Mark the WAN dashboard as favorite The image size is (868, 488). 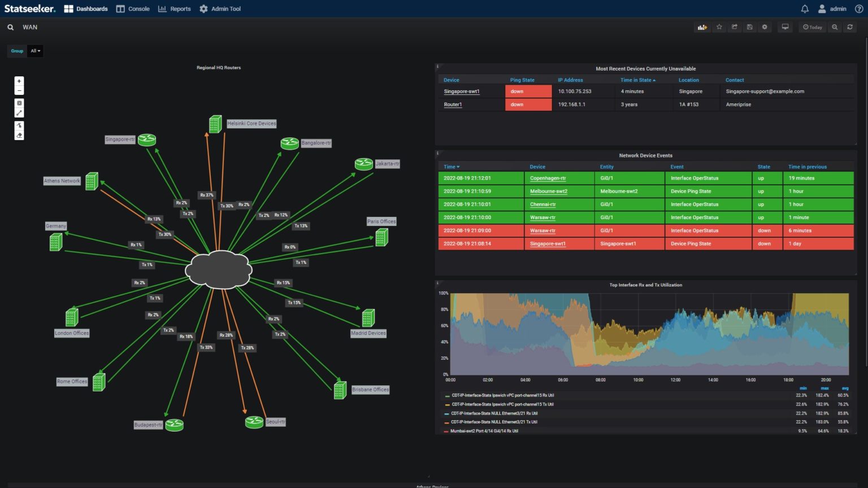pyautogui.click(x=719, y=27)
